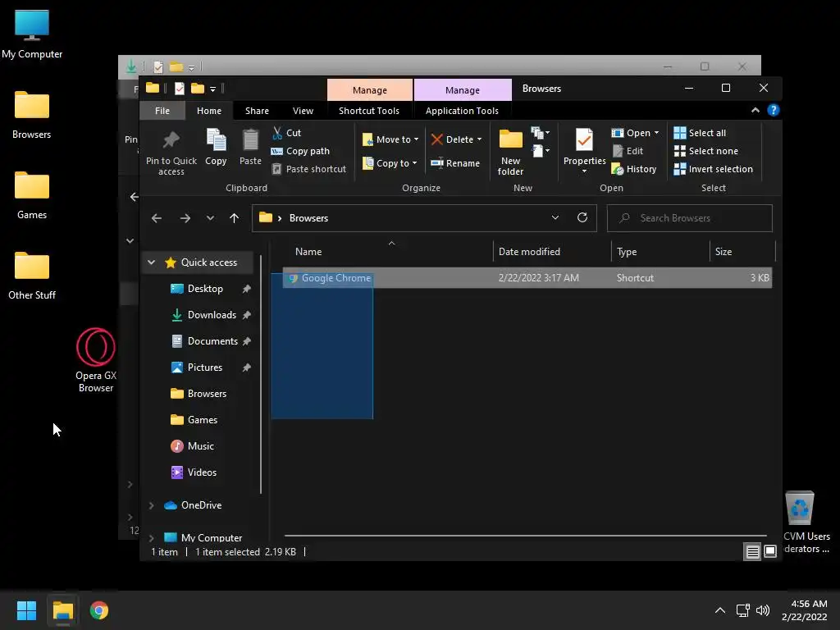Show file History
The image size is (840, 630).
coord(634,169)
